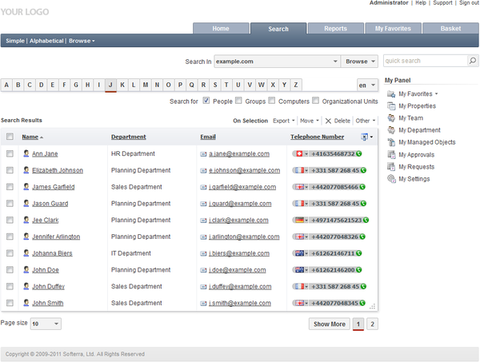Image resolution: width=480 pixels, height=362 pixels.
Task: Expand the Export dropdown menu
Action: [284, 121]
